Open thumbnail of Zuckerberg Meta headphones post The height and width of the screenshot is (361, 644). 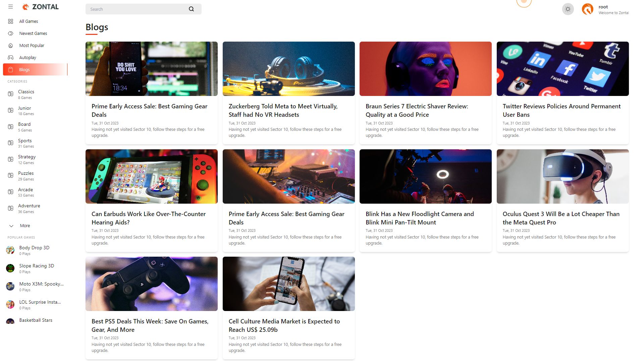tap(288, 69)
